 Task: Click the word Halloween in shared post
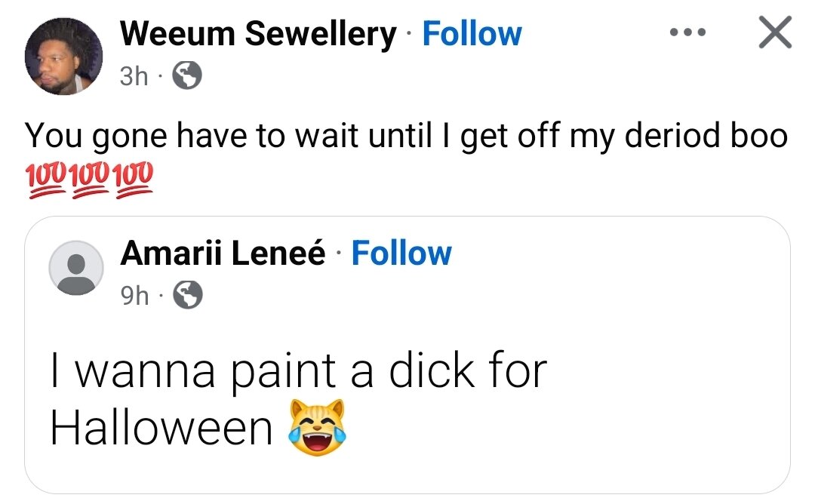[x=161, y=428]
